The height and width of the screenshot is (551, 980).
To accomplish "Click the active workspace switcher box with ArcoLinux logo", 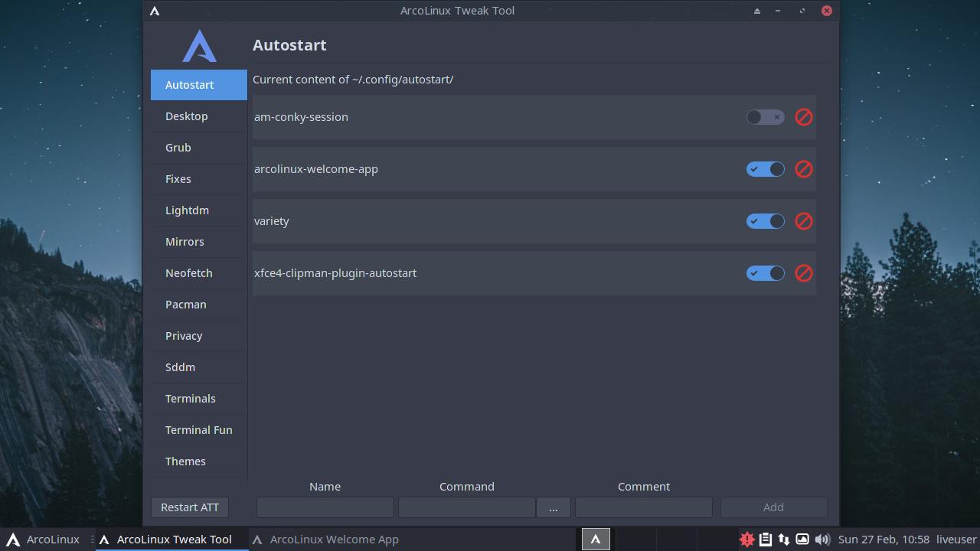I will coord(596,540).
